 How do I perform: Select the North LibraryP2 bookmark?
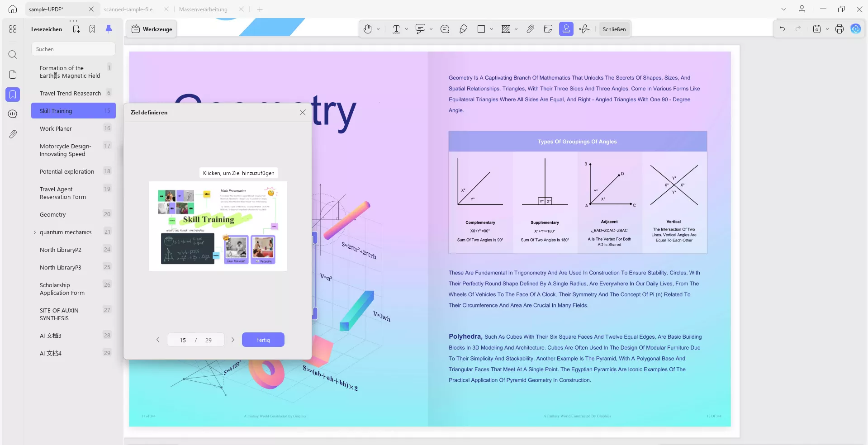coord(73,250)
